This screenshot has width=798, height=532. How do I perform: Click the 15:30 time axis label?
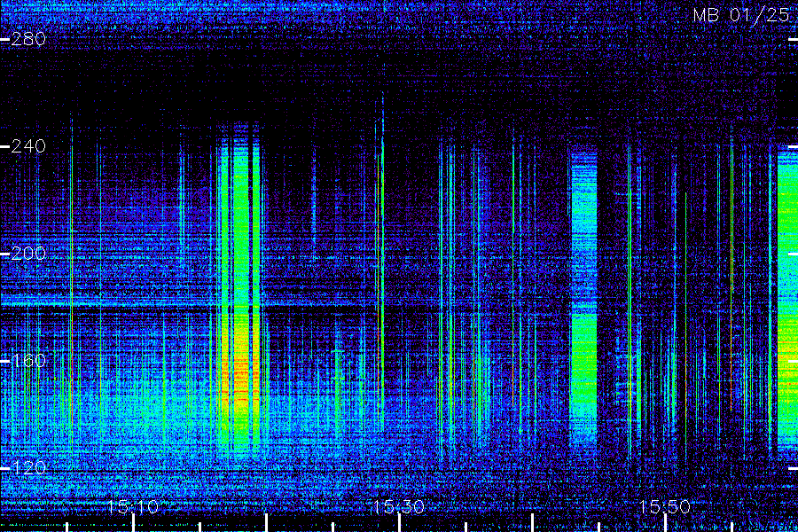coord(398,506)
